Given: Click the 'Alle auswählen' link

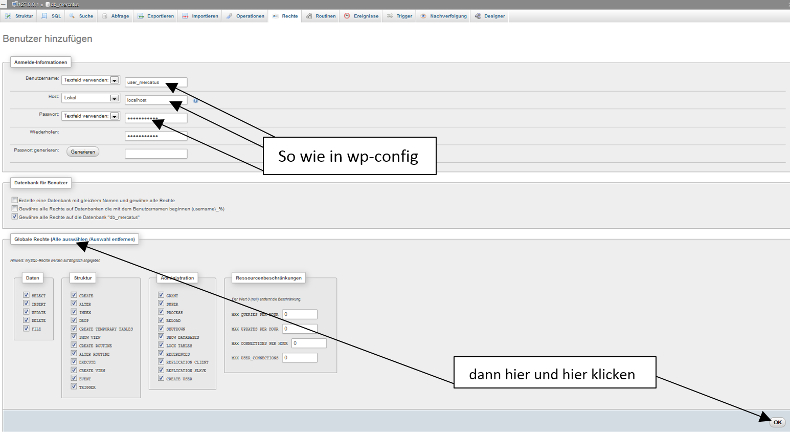Looking at the screenshot, I should 76,240.
